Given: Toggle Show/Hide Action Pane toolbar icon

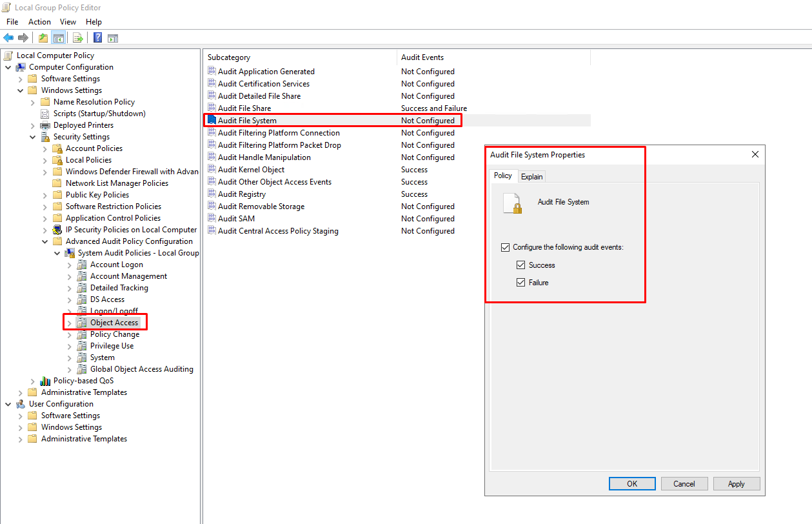Looking at the screenshot, I should [112, 37].
